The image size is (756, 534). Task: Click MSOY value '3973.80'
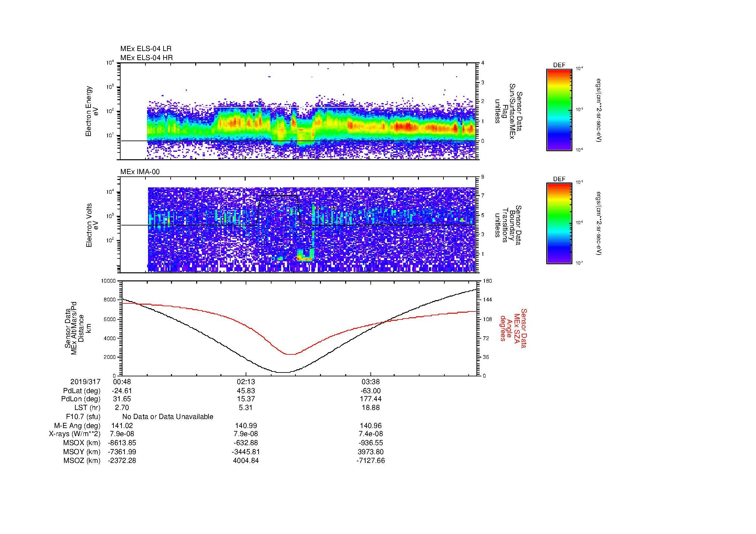pos(371,452)
